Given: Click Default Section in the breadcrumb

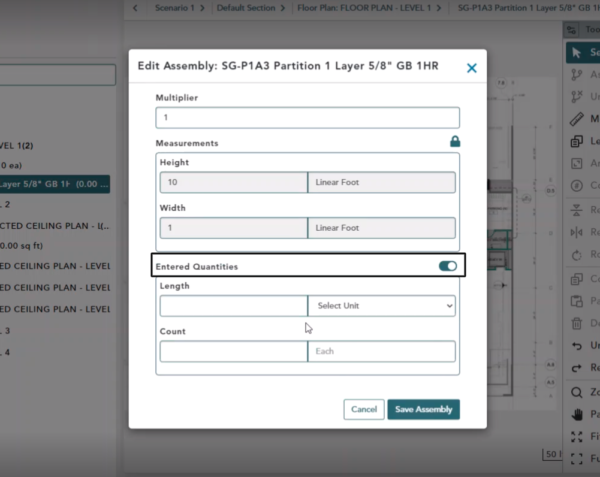Looking at the screenshot, I should [x=246, y=8].
